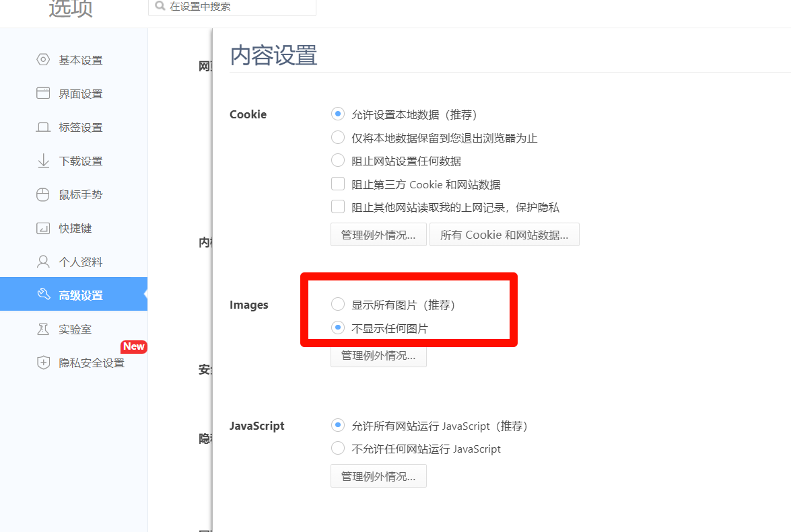Image resolution: width=791 pixels, height=532 pixels.
Task: Click the 鼠标手势 mouse icon
Action: [42, 194]
